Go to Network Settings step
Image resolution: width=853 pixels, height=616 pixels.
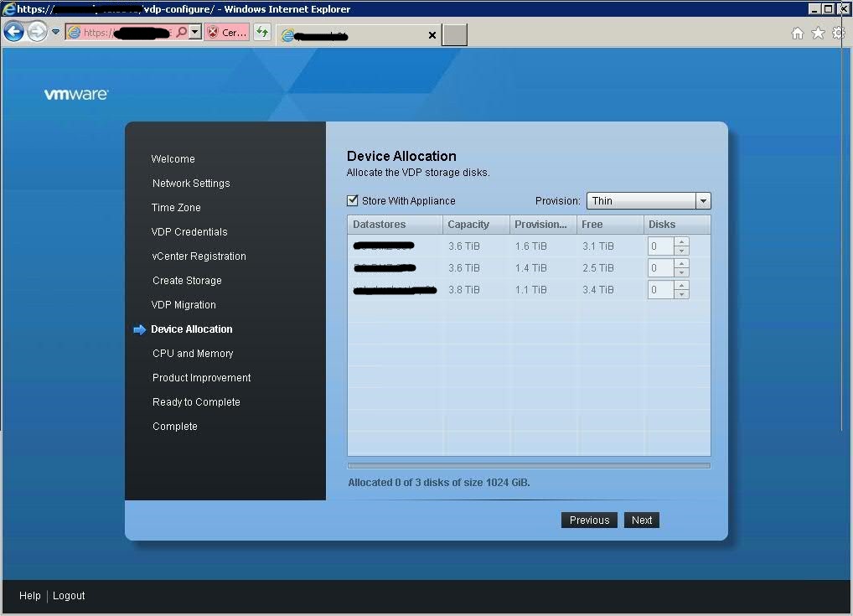click(x=191, y=184)
